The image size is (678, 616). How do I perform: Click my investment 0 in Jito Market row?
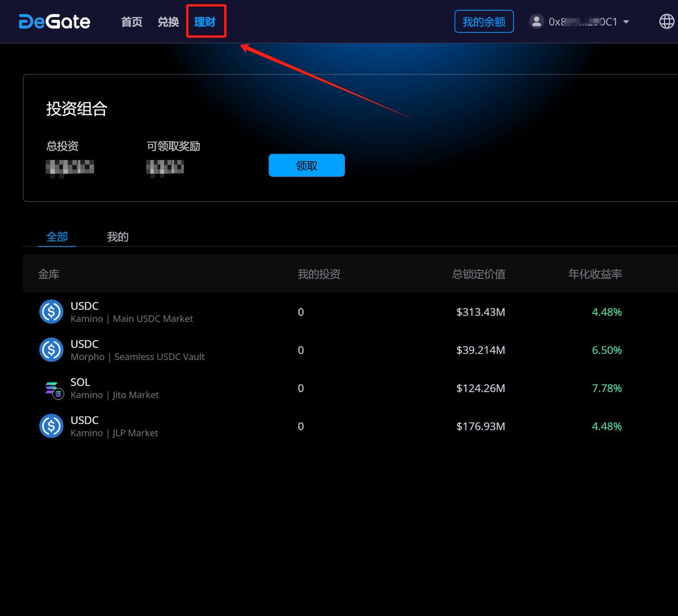click(x=301, y=388)
